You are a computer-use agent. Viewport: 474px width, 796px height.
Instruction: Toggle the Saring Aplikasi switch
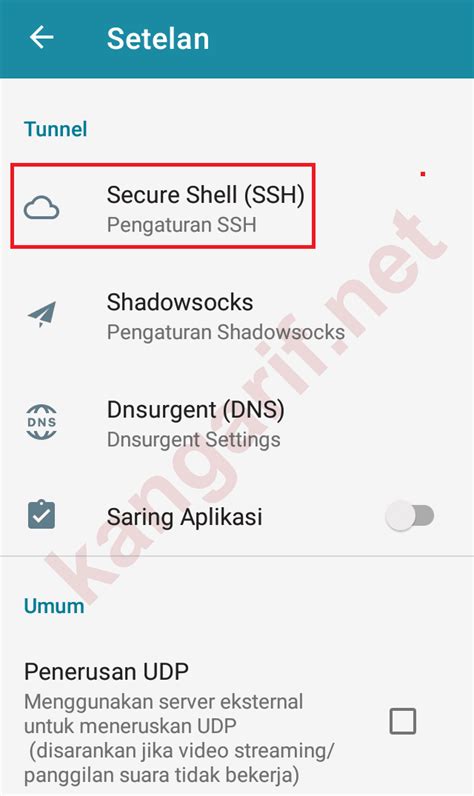tap(410, 516)
